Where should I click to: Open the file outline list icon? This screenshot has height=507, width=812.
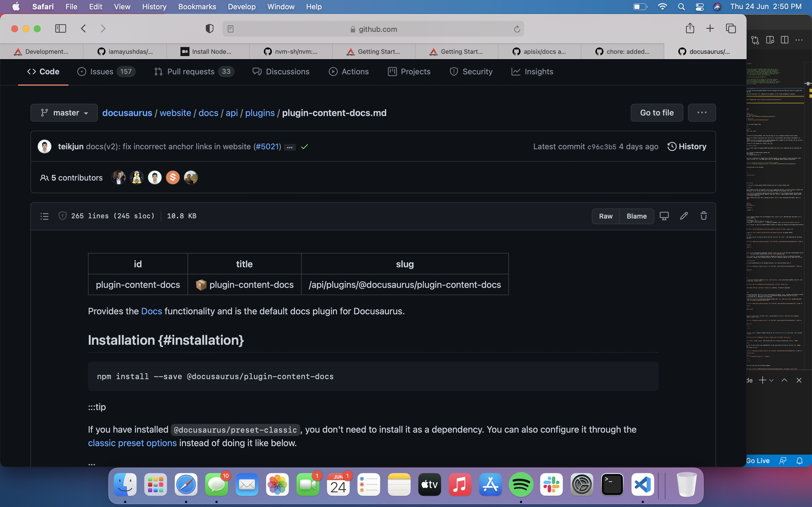click(x=45, y=216)
